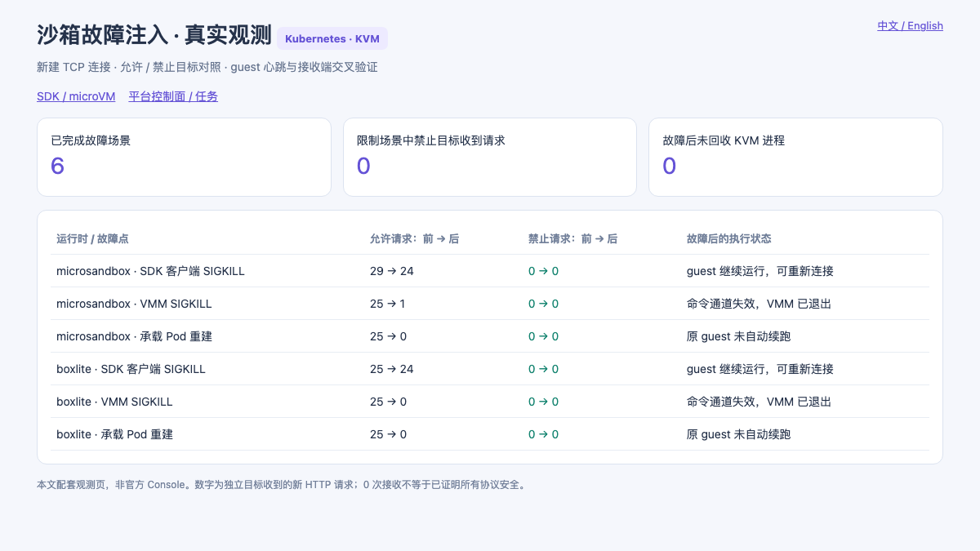Open the 中文 / English language link
980x551 pixels.
click(910, 26)
